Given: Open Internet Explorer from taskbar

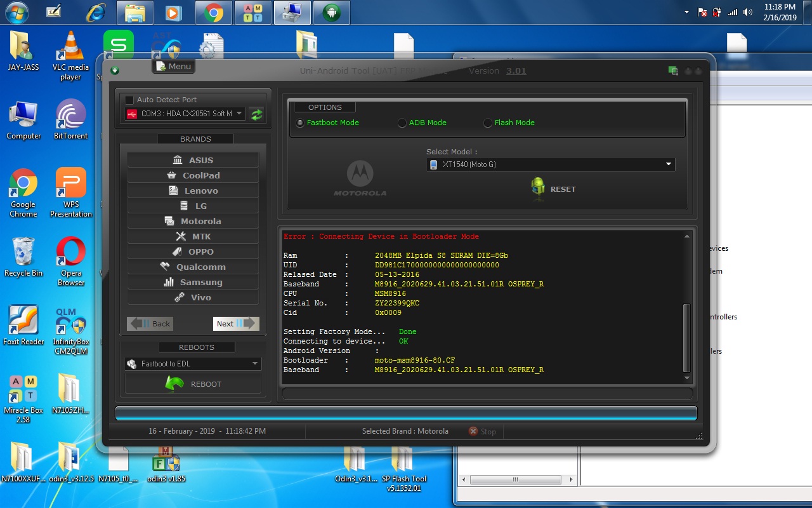Looking at the screenshot, I should tap(96, 12).
